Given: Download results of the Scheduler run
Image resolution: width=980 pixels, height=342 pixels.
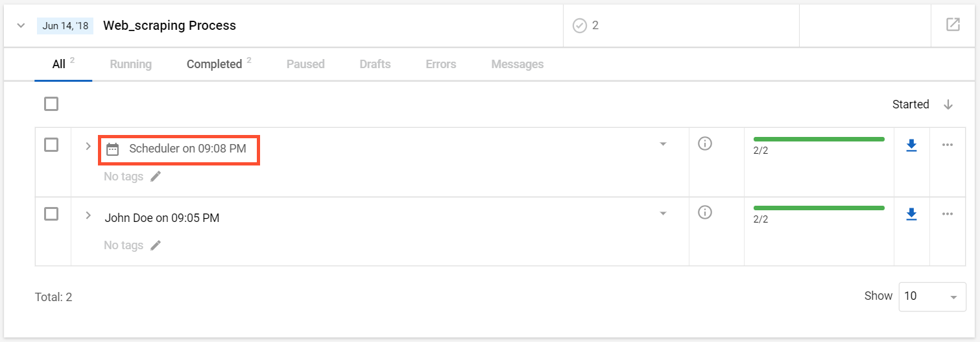Looking at the screenshot, I should [x=911, y=145].
